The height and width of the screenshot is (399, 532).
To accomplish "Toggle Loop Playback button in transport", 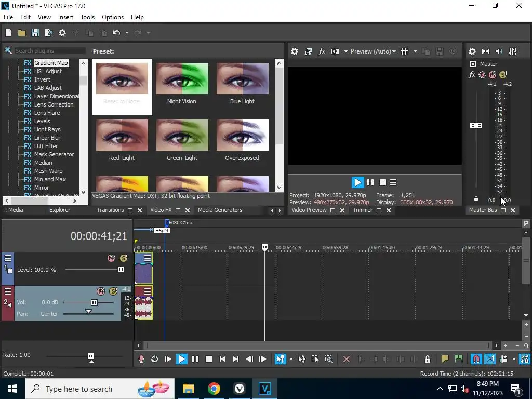I will tap(154, 359).
